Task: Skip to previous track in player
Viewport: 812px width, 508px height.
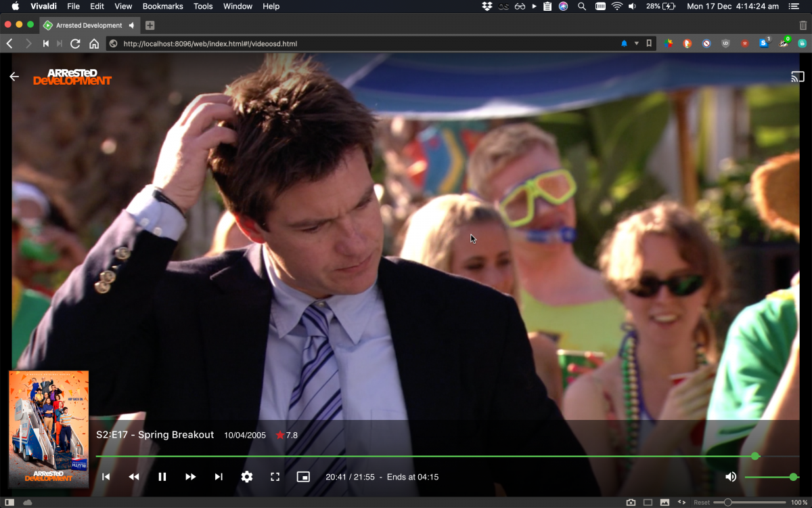Action: click(x=106, y=477)
